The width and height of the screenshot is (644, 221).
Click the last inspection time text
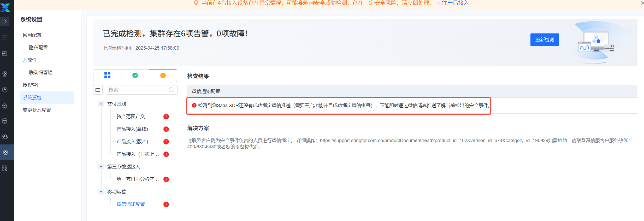click(141, 48)
